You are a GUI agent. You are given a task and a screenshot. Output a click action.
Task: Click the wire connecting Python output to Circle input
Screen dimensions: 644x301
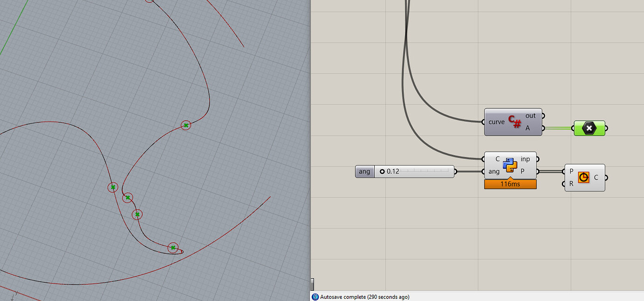pos(551,171)
